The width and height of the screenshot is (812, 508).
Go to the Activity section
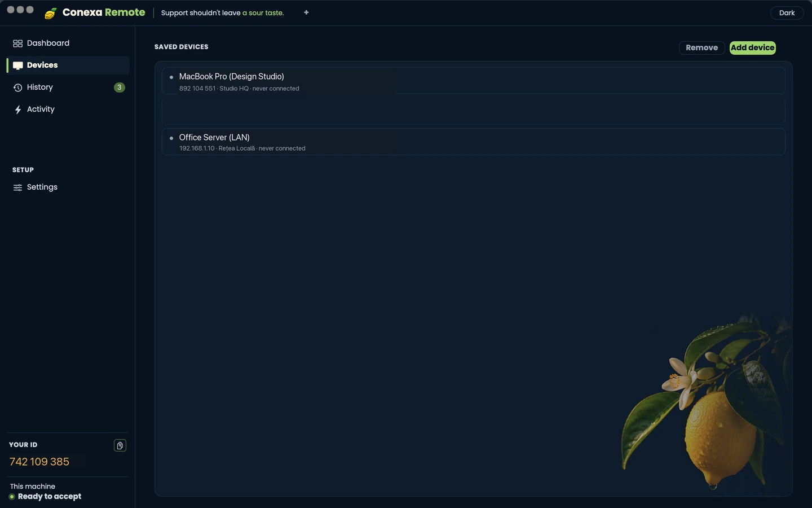point(68,110)
